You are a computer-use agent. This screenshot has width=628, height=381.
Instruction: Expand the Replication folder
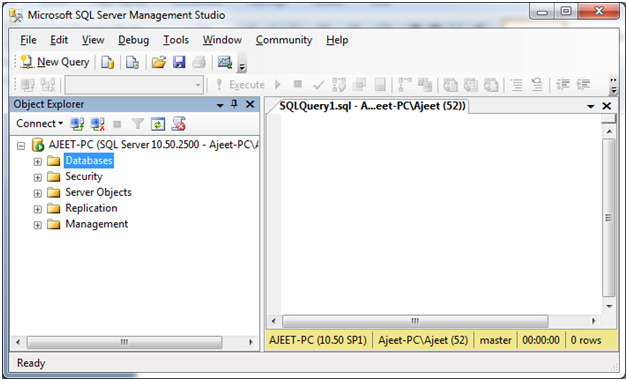(37, 209)
